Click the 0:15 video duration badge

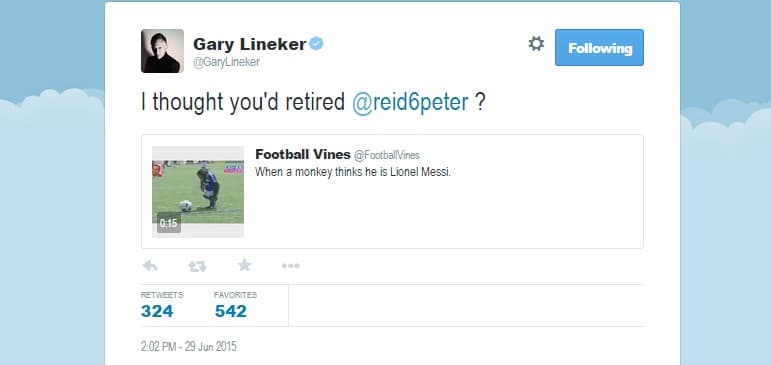point(169,223)
